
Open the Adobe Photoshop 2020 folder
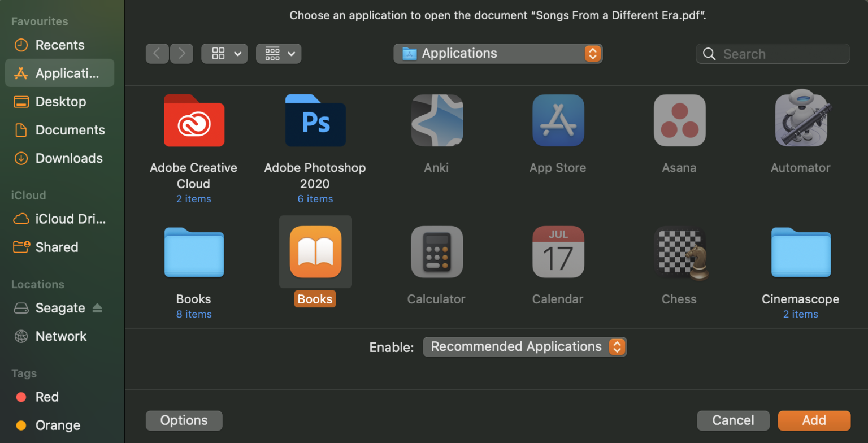[x=315, y=120]
